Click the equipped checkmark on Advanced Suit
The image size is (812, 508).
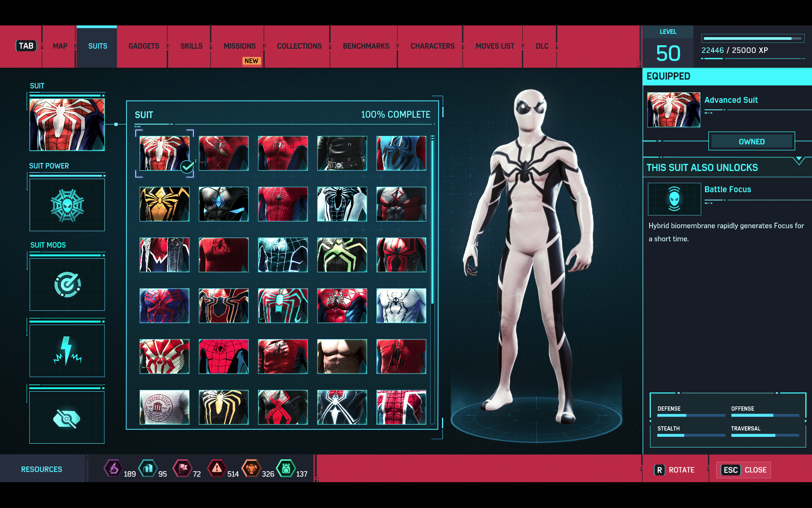click(187, 166)
